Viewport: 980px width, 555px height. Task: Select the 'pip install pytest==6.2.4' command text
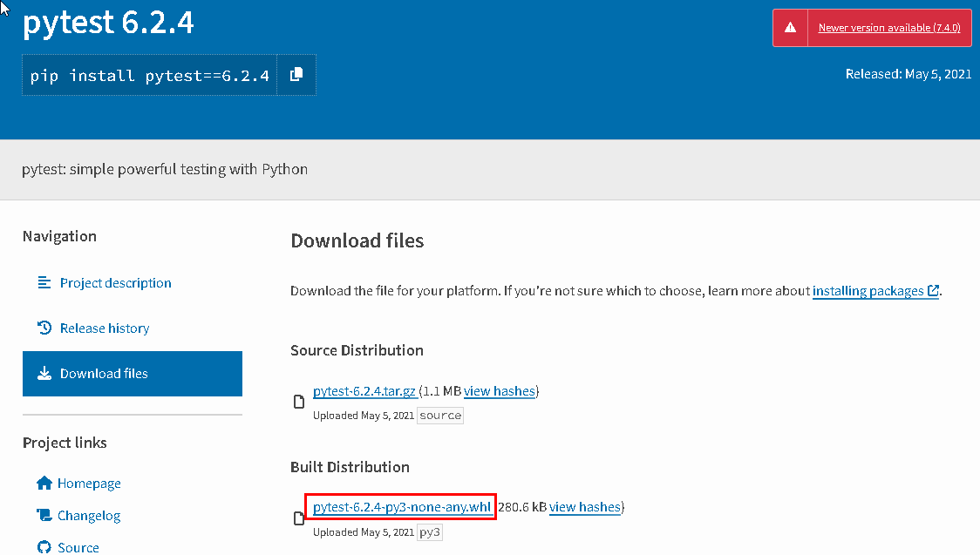(x=150, y=76)
